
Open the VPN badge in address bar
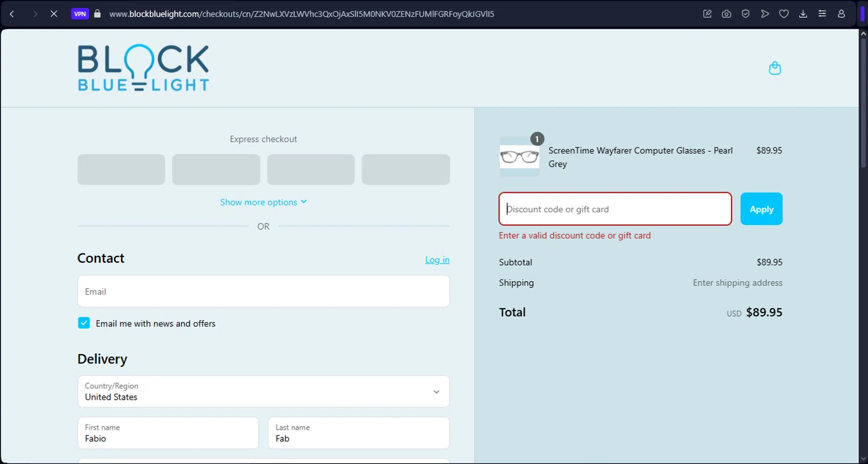tap(80, 14)
